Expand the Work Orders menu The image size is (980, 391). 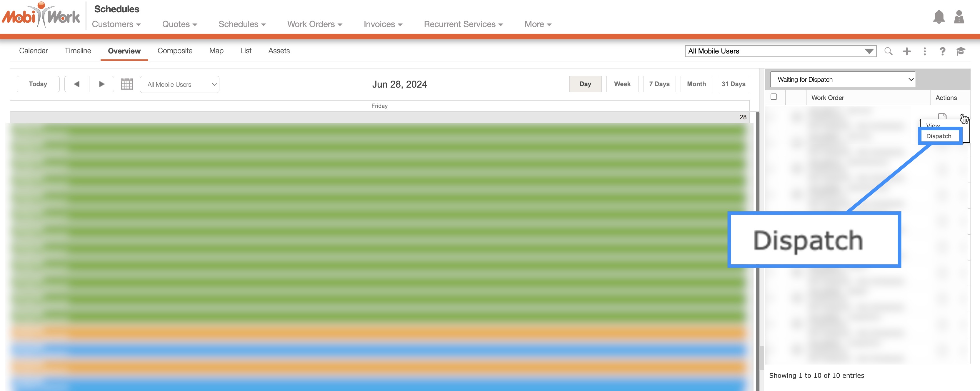coord(314,24)
